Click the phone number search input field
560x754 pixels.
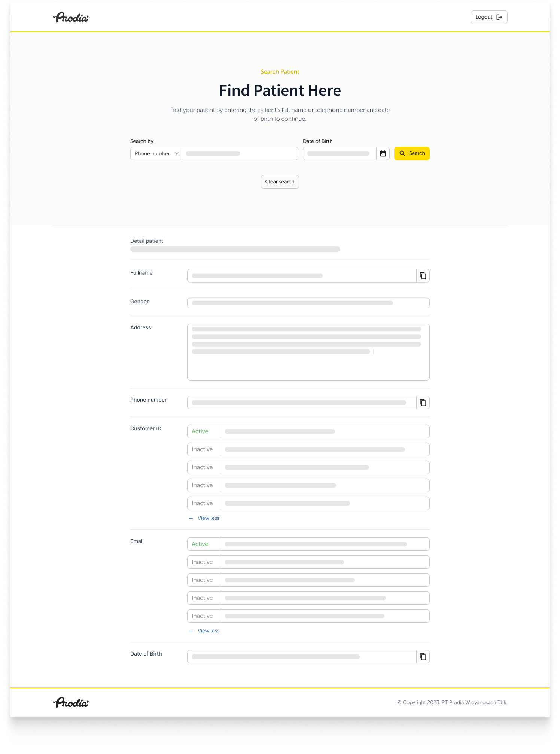pyautogui.click(x=240, y=153)
